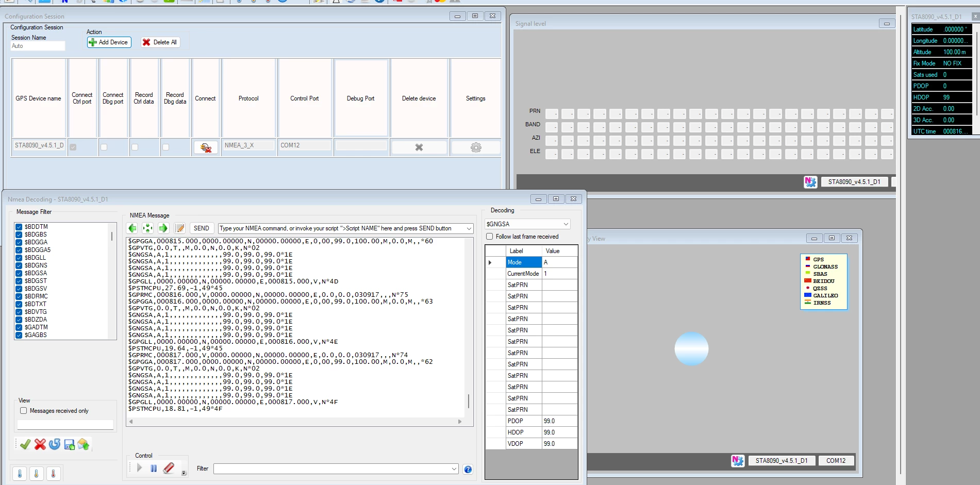Click the NX icon in Sky View panel
The width and height of the screenshot is (980, 485).
738,461
